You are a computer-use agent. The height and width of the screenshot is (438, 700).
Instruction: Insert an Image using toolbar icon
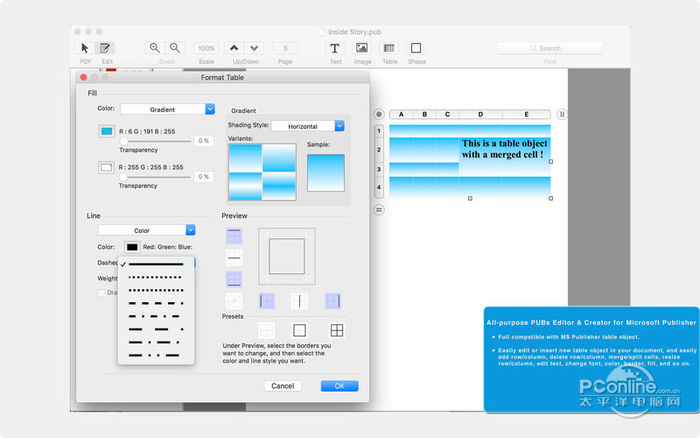click(362, 48)
